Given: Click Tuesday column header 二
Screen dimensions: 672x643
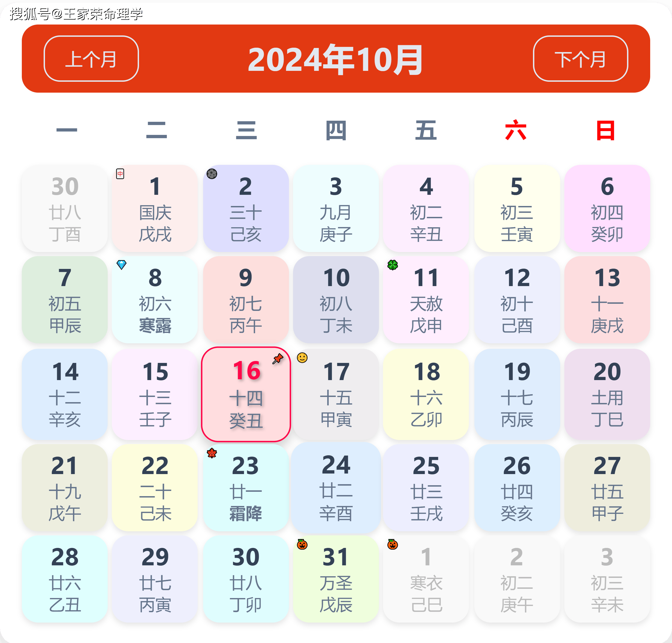Looking at the screenshot, I should click(x=157, y=130).
